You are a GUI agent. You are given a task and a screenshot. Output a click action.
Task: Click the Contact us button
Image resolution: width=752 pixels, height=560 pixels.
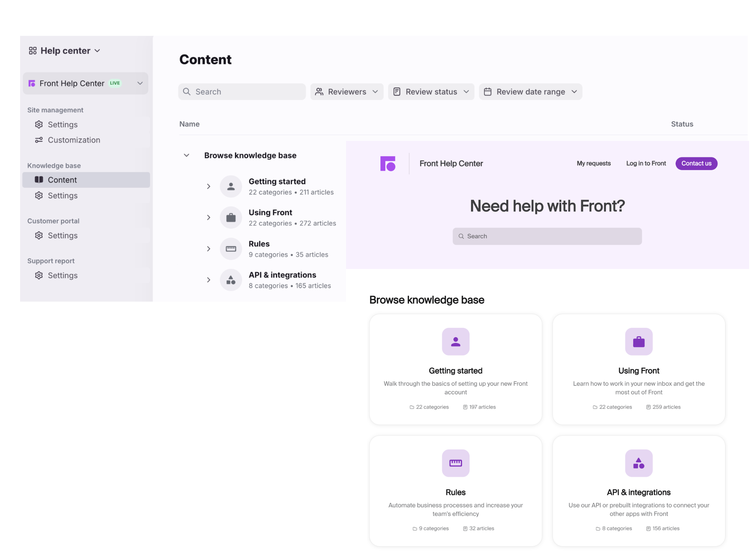coord(696,163)
